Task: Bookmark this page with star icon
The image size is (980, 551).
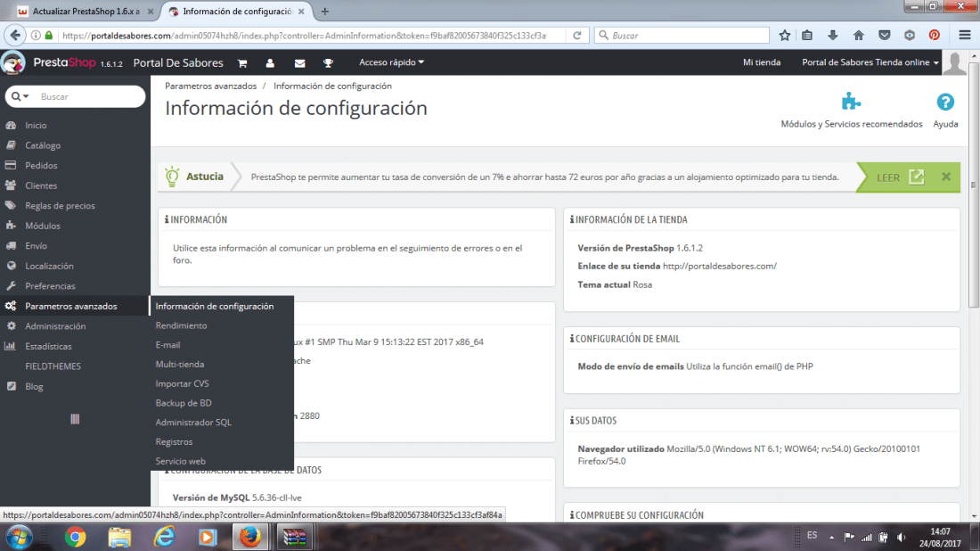Action: (x=784, y=36)
